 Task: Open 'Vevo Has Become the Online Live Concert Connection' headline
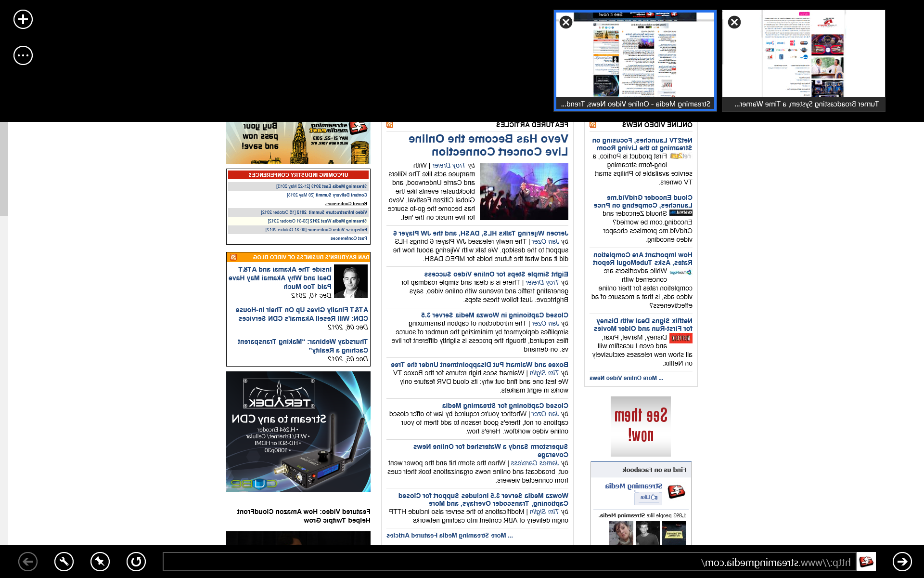click(488, 145)
